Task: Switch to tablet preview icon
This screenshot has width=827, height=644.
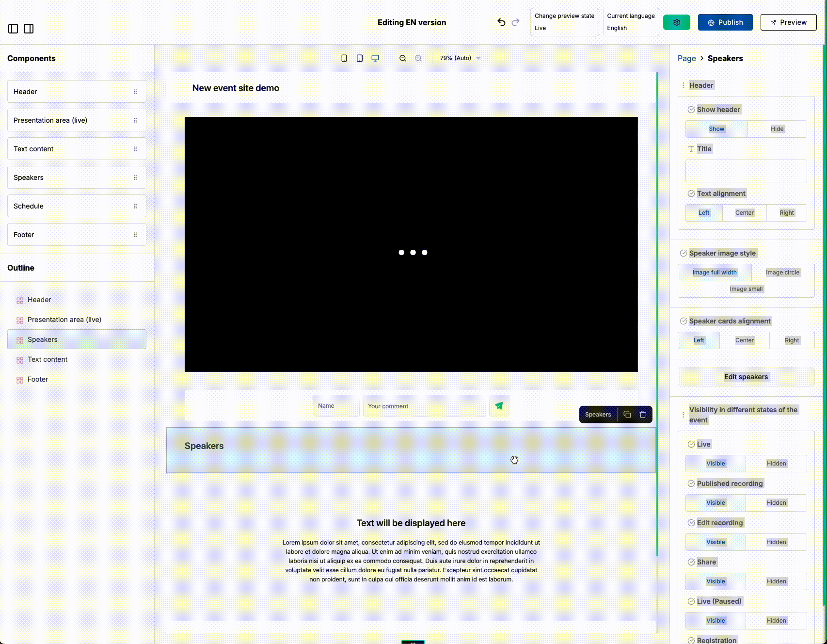Action: point(359,58)
